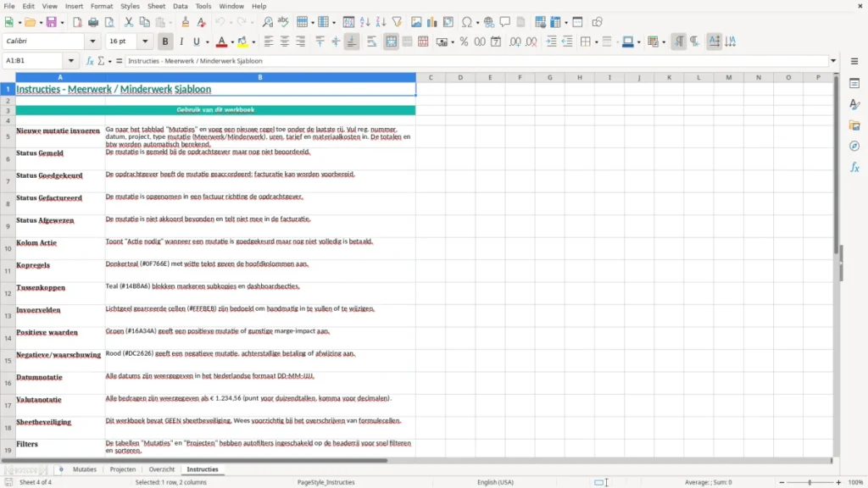Run the spelling check
Image resolution: width=868 pixels, height=488 pixels.
[x=283, y=22]
